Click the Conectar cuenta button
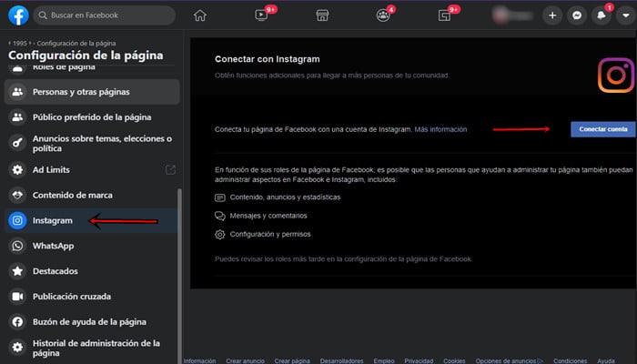Image resolution: width=637 pixels, height=364 pixels. (x=602, y=129)
